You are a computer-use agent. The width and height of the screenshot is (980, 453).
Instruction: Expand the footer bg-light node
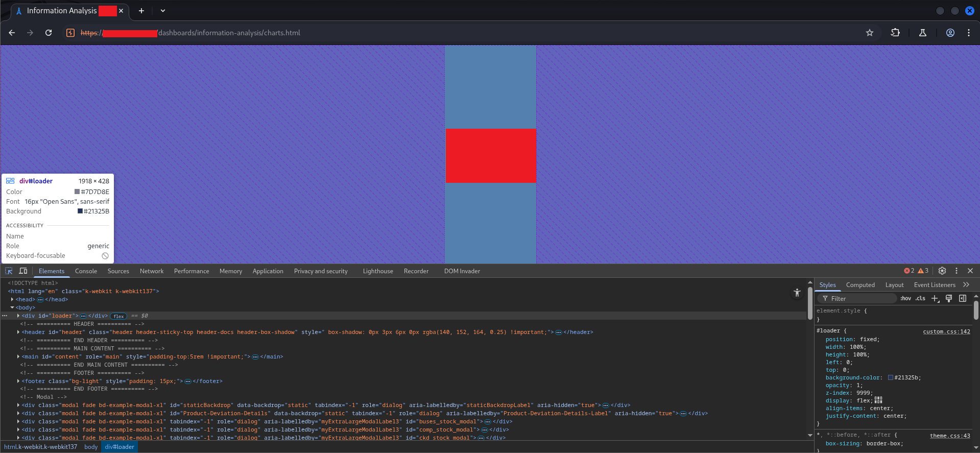point(18,381)
